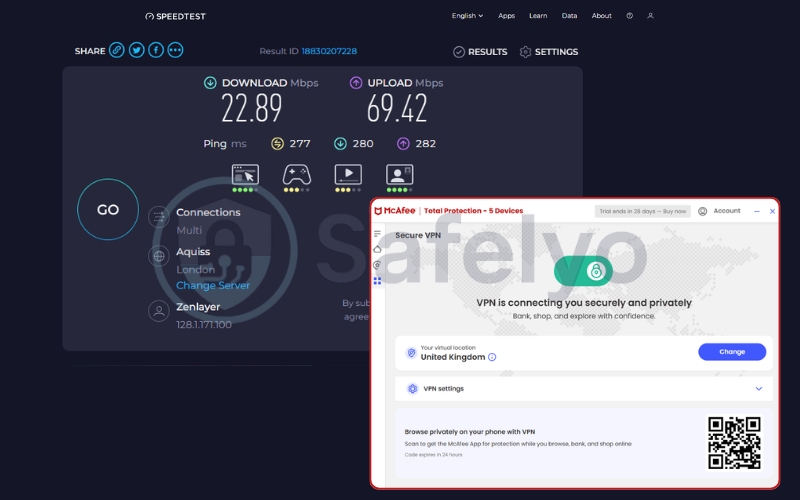Open the McAfee Account link

[x=727, y=211]
